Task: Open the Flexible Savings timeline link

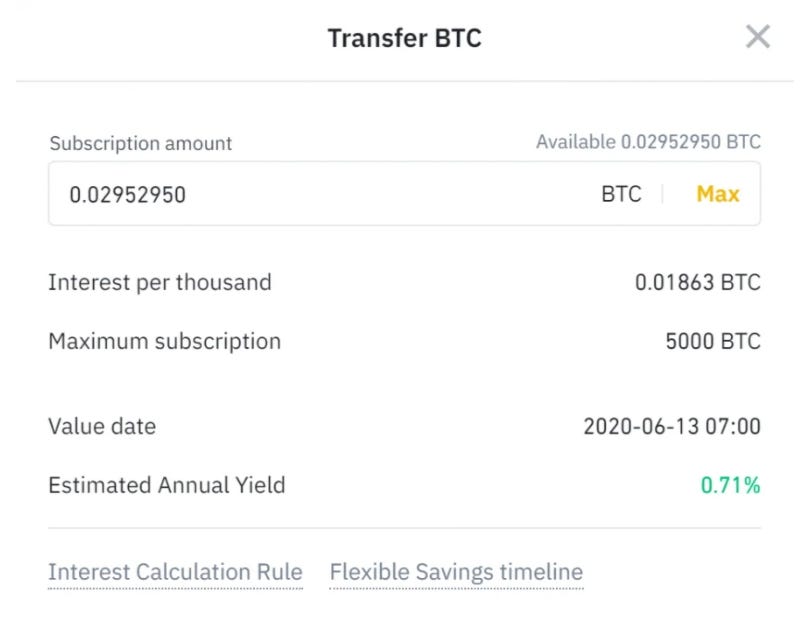Action: [456, 572]
